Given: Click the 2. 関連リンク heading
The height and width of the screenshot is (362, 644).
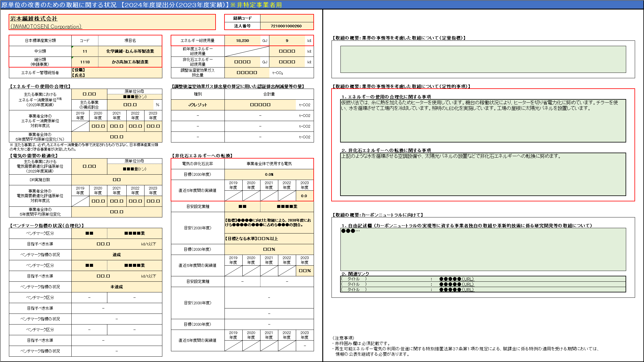Looking at the screenshot, I should point(355,274).
